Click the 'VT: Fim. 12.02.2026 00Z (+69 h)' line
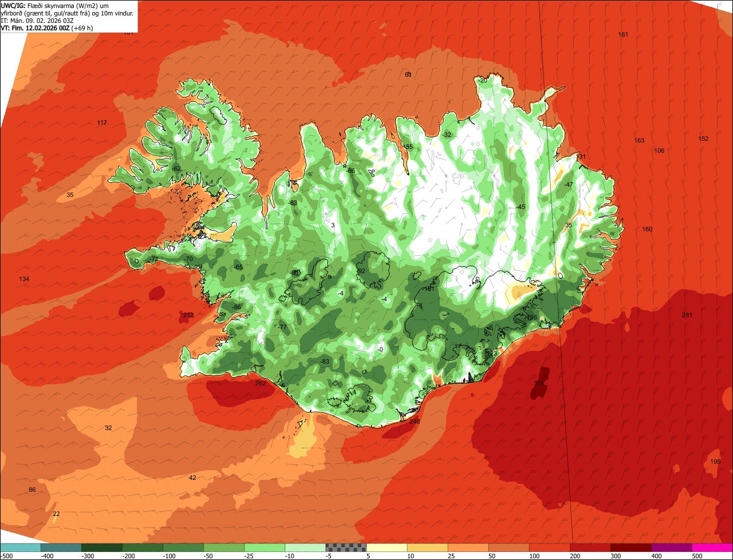The height and width of the screenshot is (560, 733). pyautogui.click(x=47, y=27)
